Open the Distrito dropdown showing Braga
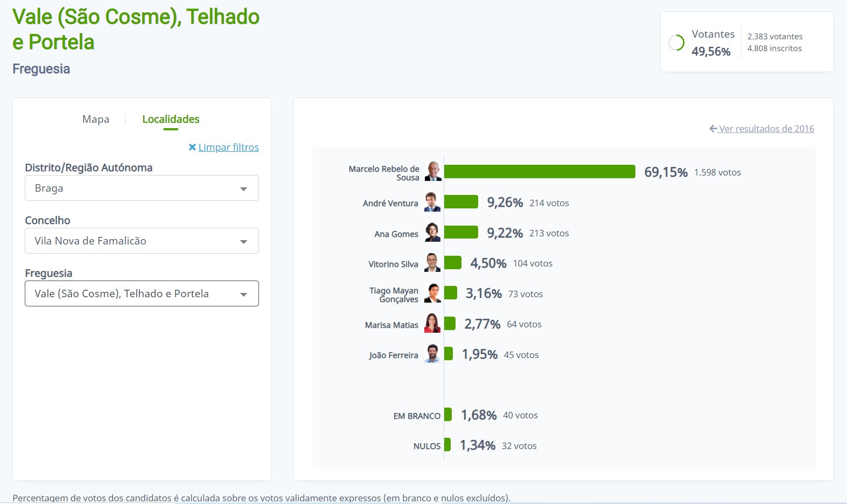This screenshot has height=504, width=847. (x=142, y=188)
